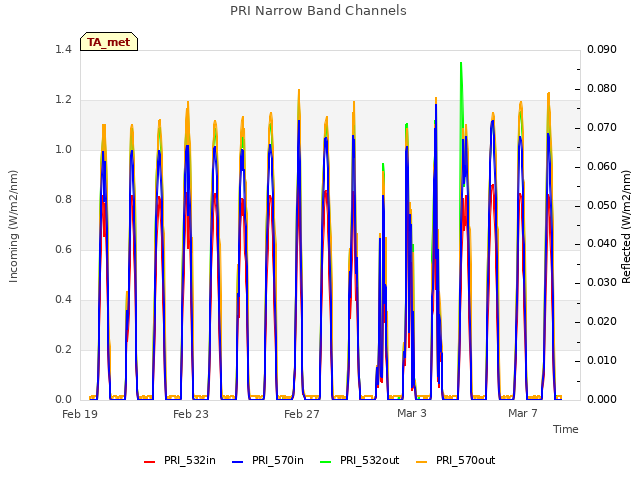Click the 1.0 left axis value

click(x=63, y=149)
